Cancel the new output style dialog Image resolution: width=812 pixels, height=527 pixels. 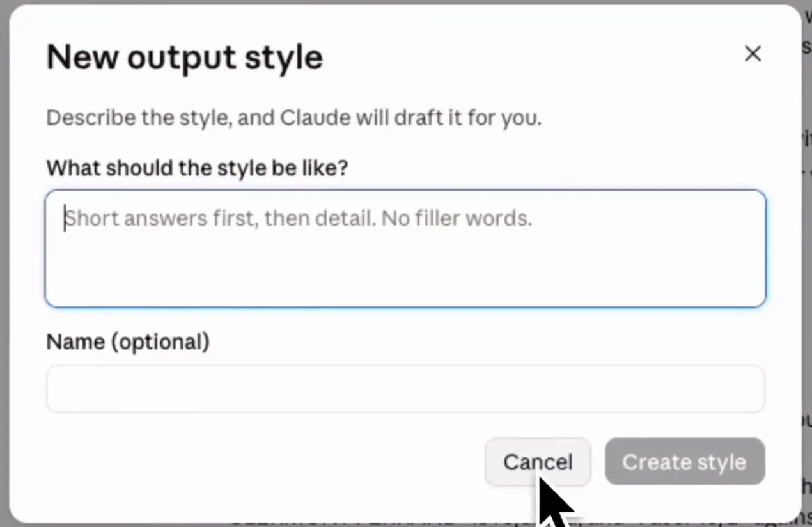pos(538,462)
